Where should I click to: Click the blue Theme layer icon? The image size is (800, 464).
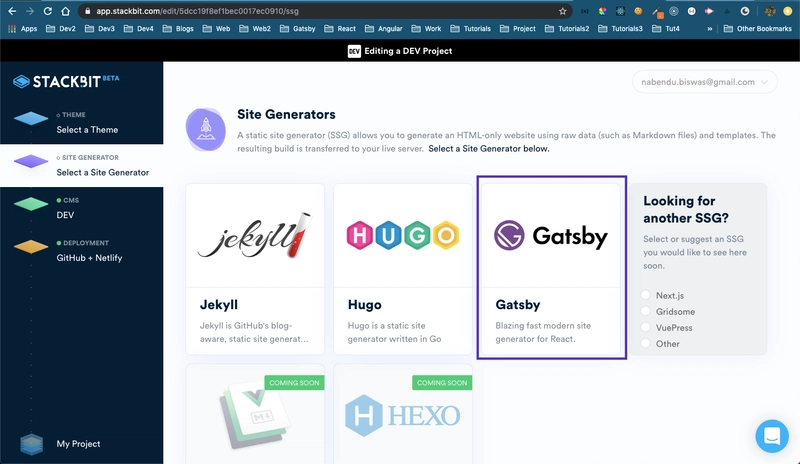tap(31, 118)
